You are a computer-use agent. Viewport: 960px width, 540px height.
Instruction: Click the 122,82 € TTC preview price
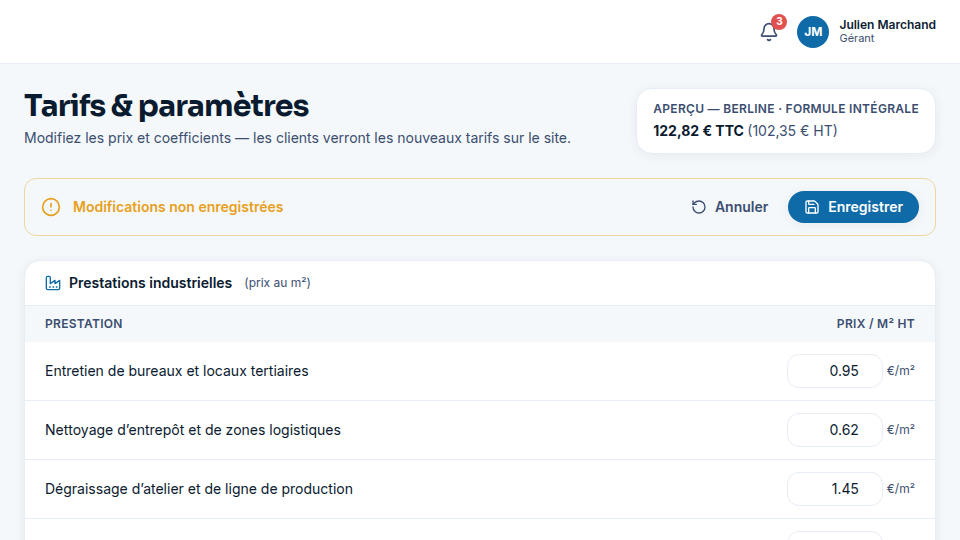(698, 131)
